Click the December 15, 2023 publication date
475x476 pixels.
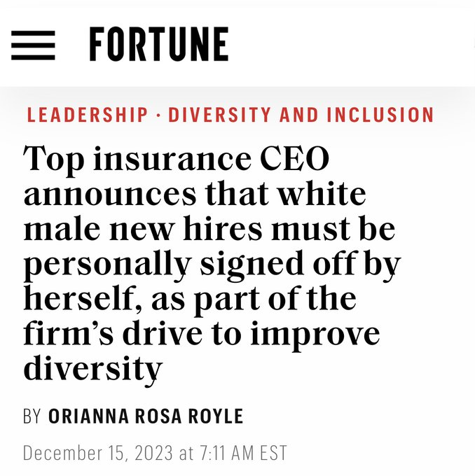point(99,452)
